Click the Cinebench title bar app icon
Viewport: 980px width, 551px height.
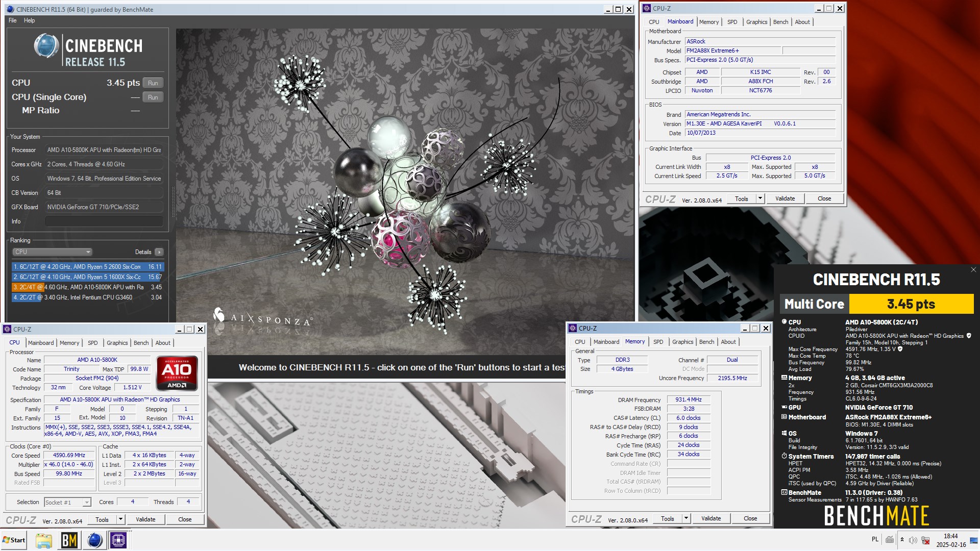click(11, 9)
